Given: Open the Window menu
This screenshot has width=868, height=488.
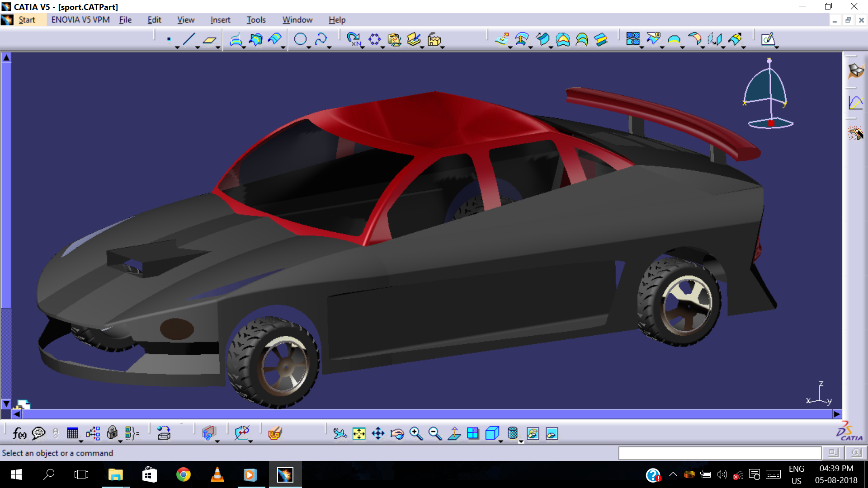Looking at the screenshot, I should tap(297, 20).
